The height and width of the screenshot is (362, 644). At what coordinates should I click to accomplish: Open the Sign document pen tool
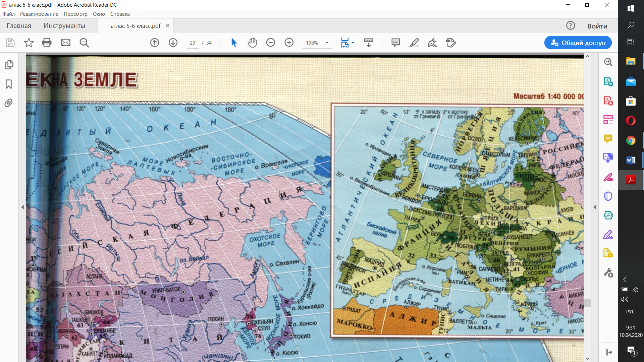click(433, 43)
